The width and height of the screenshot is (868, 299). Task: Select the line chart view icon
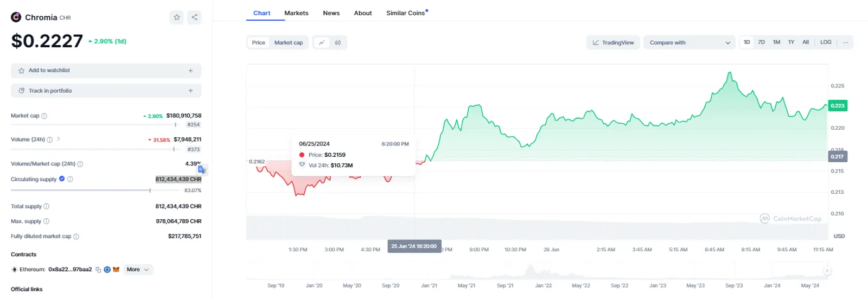point(322,42)
